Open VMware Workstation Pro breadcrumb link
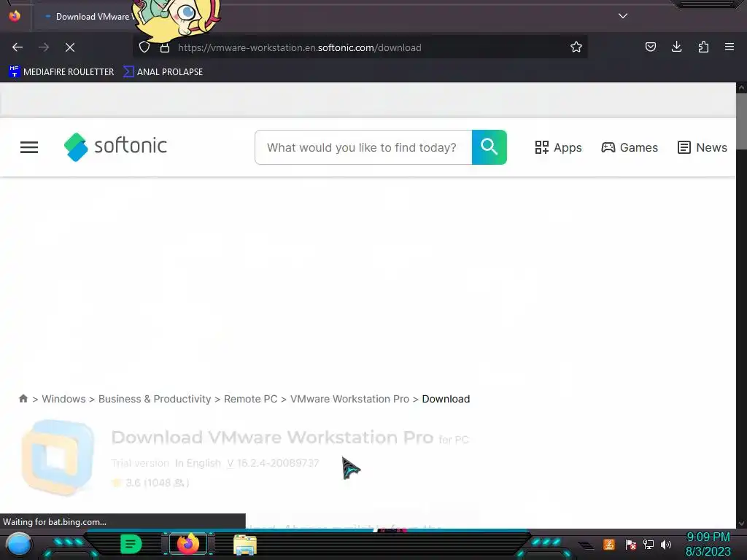The width and height of the screenshot is (747, 560). pyautogui.click(x=349, y=399)
